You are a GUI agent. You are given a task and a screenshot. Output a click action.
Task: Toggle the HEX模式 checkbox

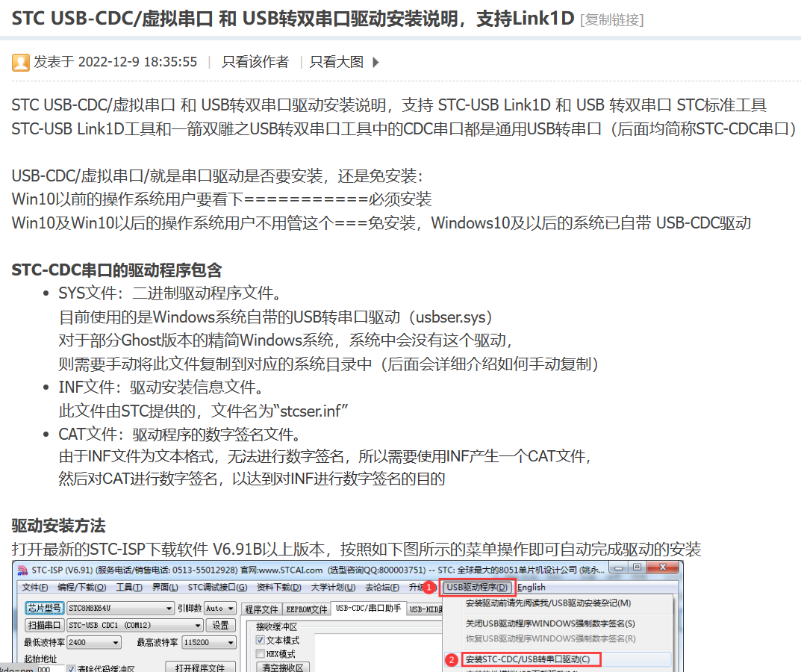point(261,653)
